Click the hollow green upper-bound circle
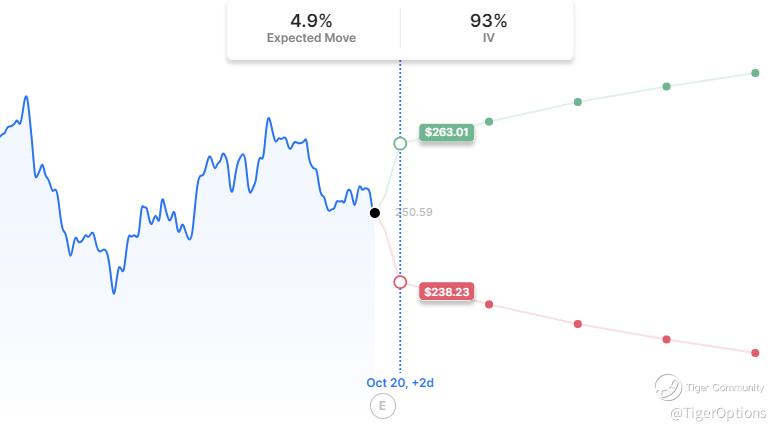Screen dimensions: 780x431 point(400,144)
